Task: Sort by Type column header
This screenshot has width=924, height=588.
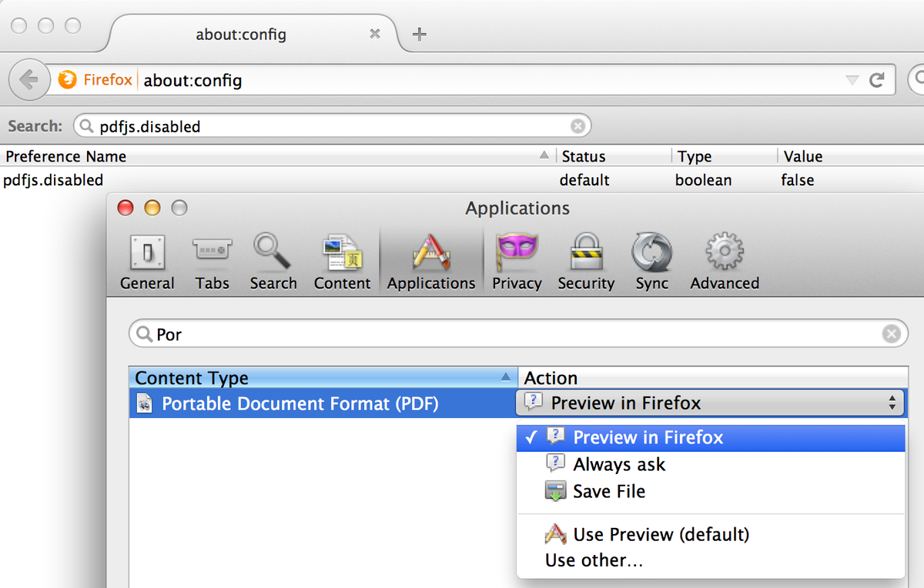Action: click(x=725, y=156)
